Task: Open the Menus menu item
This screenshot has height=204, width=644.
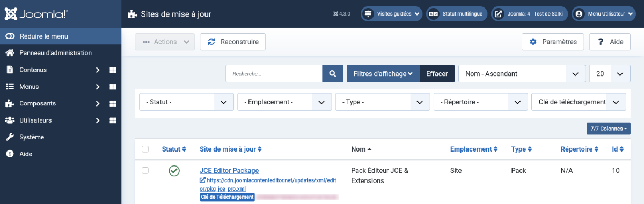Action: pyautogui.click(x=29, y=86)
